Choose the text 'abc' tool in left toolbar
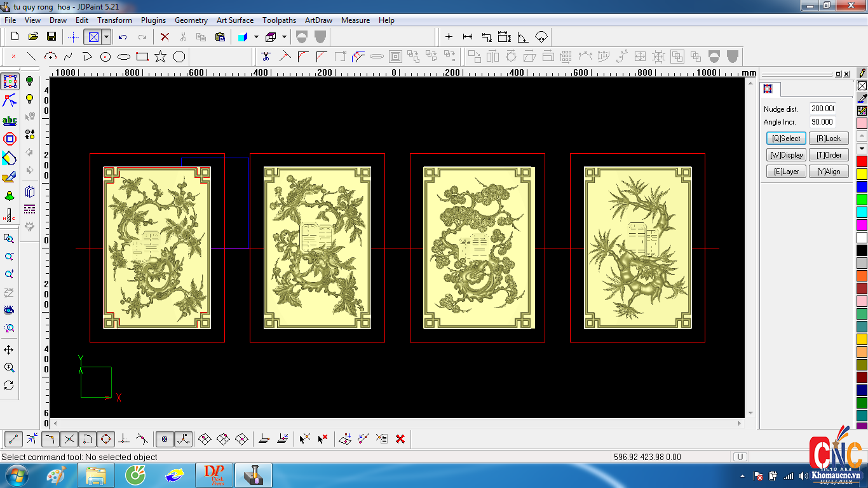The width and height of the screenshot is (868, 488). pos(10,120)
